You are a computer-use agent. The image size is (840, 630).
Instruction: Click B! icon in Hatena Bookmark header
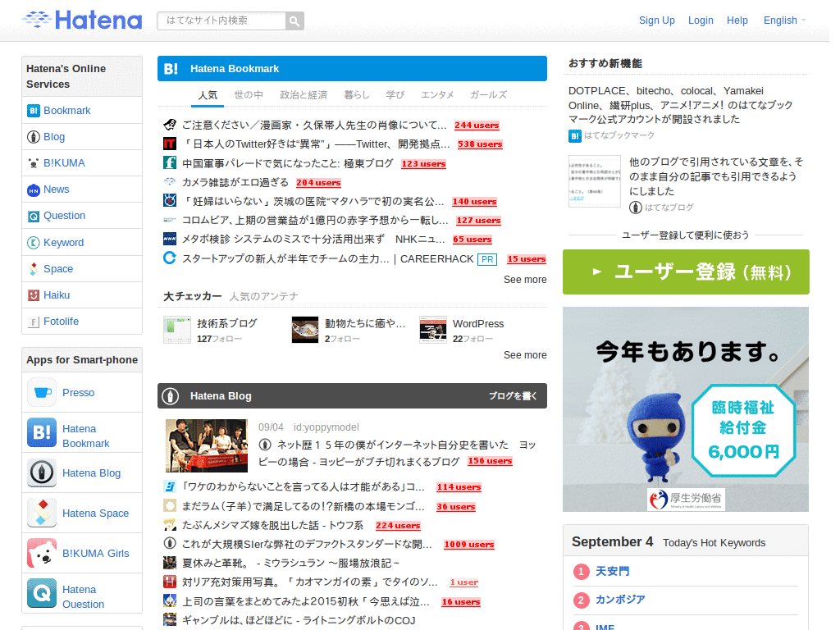pos(171,69)
